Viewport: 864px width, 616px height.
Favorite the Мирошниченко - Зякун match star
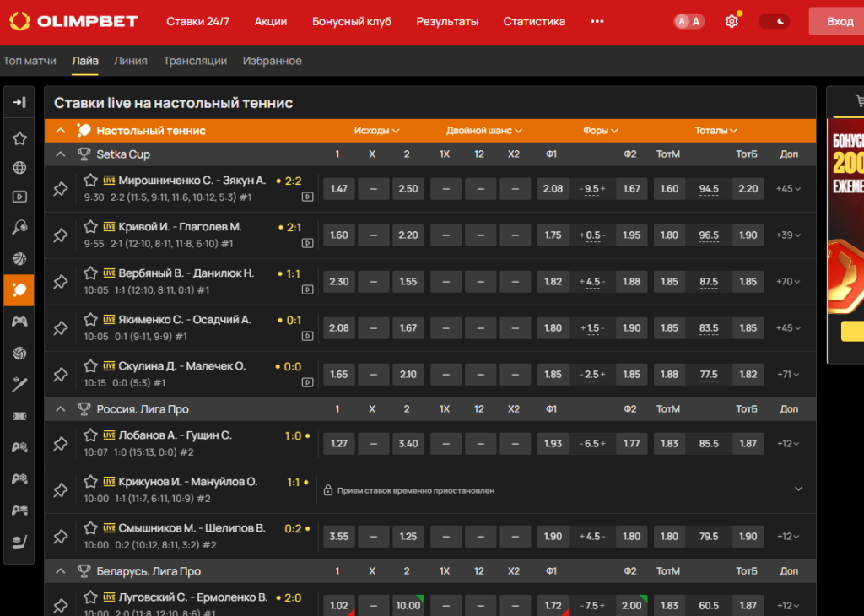tap(91, 181)
